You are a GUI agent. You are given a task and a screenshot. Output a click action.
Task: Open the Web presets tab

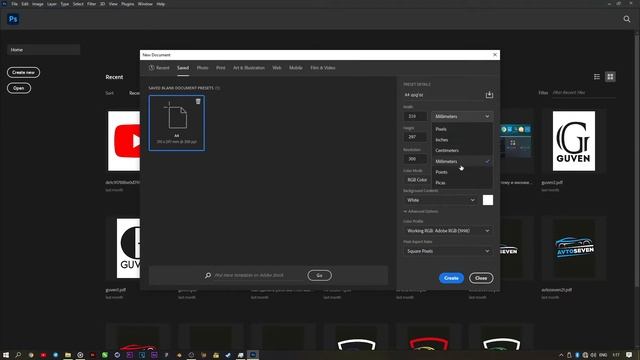pyautogui.click(x=277, y=68)
